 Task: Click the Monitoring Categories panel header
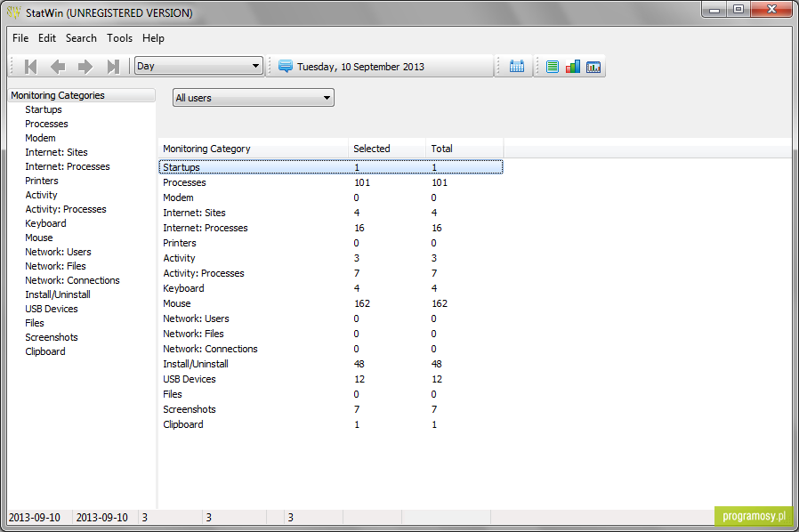coord(82,95)
